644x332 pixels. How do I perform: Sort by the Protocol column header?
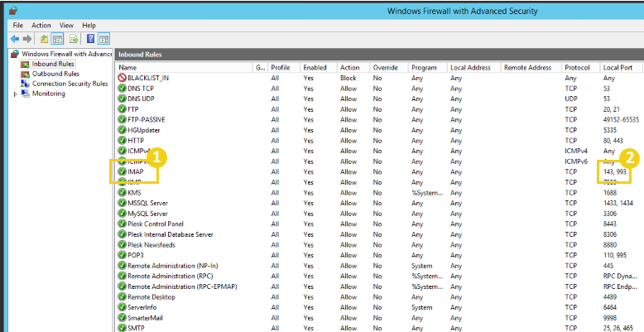point(581,67)
